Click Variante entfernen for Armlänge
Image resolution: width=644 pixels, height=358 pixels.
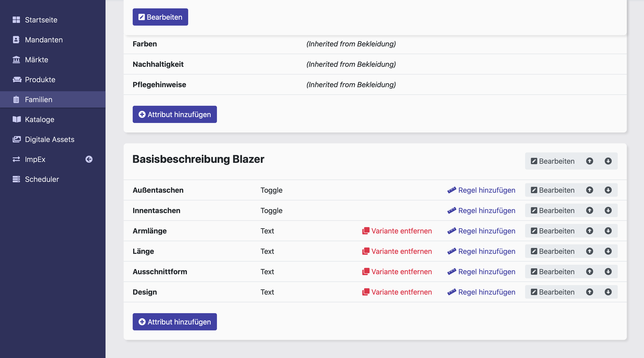pyautogui.click(x=397, y=231)
